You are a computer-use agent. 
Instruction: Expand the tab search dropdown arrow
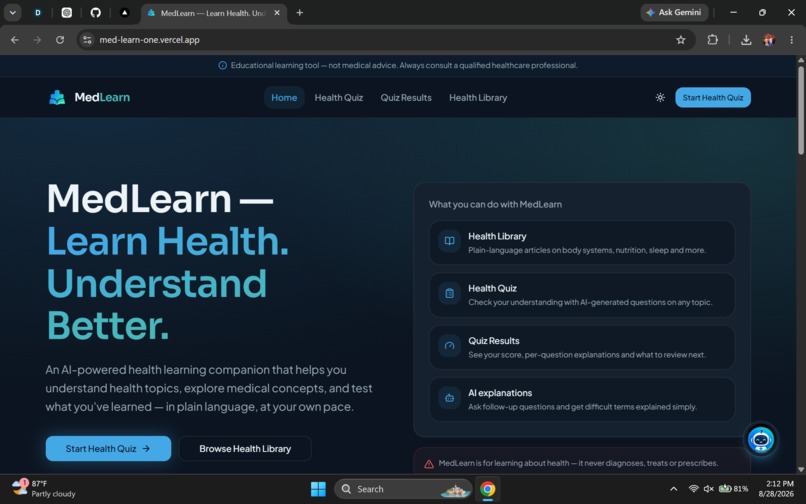[12, 13]
